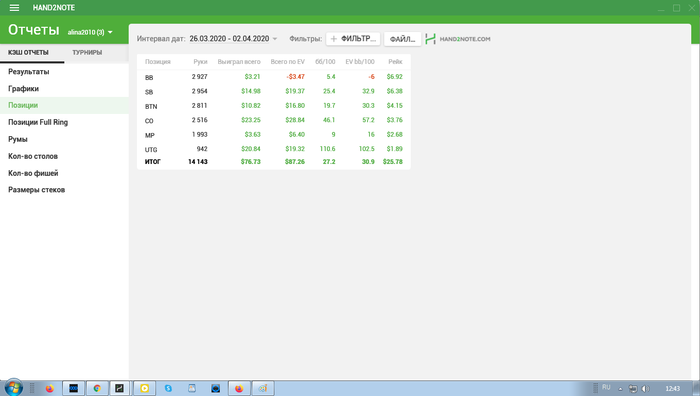Click the 14 143 total hands value
700x396 pixels.
pyautogui.click(x=198, y=162)
